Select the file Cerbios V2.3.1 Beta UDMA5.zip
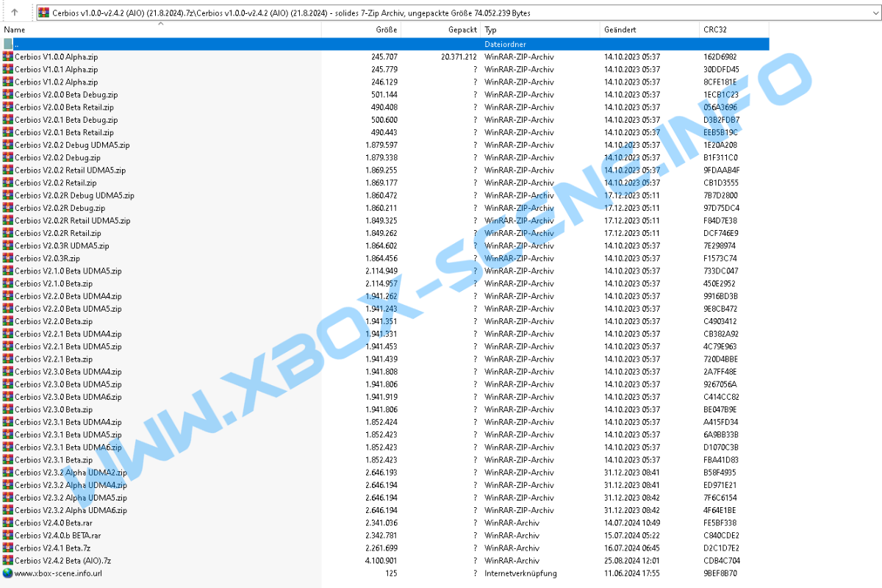Image resolution: width=882 pixels, height=588 pixels. [x=68, y=434]
